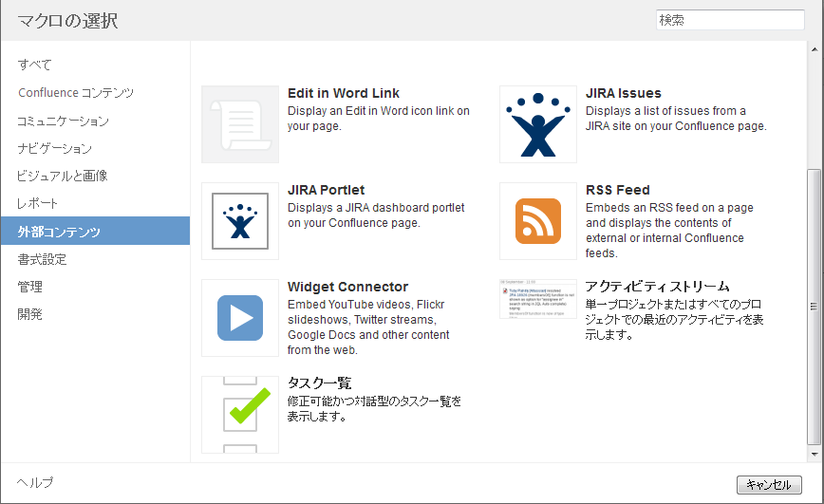Click the アクティビティストリーム title text

[x=658, y=287]
